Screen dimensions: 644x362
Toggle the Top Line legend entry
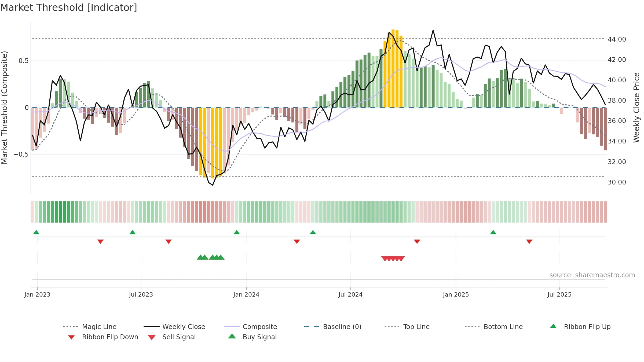pos(407,327)
